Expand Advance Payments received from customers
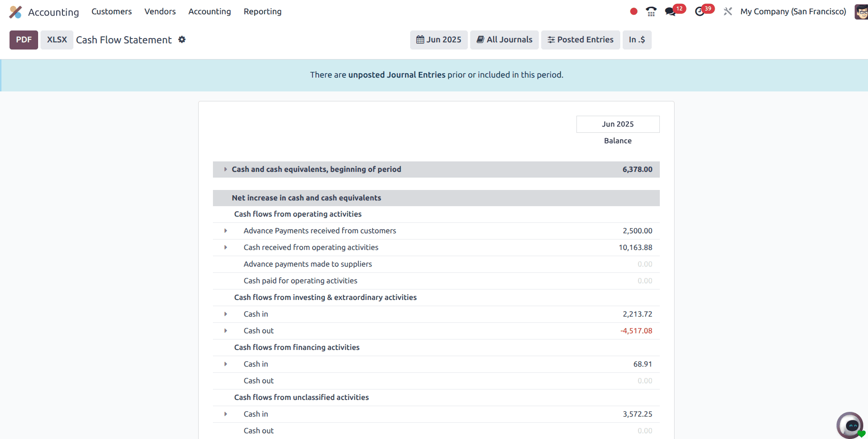 226,230
